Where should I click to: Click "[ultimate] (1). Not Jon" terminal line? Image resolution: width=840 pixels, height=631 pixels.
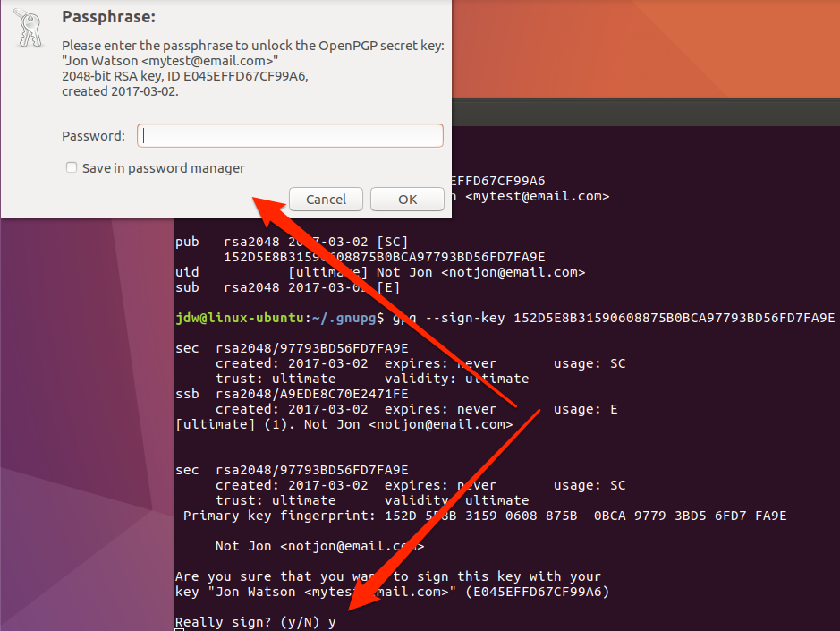click(344, 424)
